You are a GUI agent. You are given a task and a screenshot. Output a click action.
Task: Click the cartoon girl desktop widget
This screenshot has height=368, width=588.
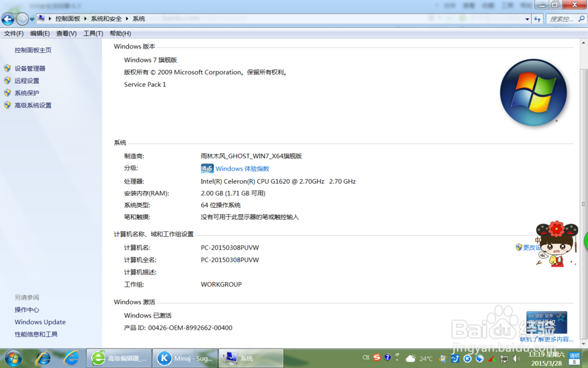tap(557, 244)
